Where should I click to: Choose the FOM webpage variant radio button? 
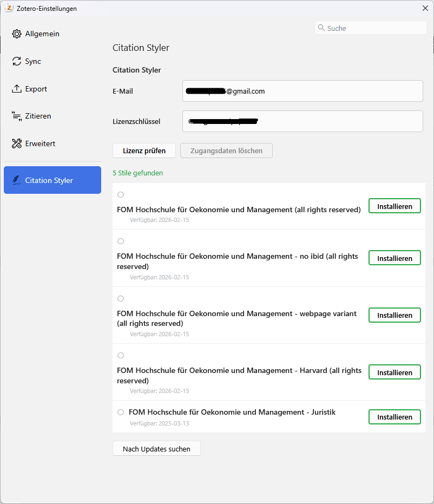point(121,298)
